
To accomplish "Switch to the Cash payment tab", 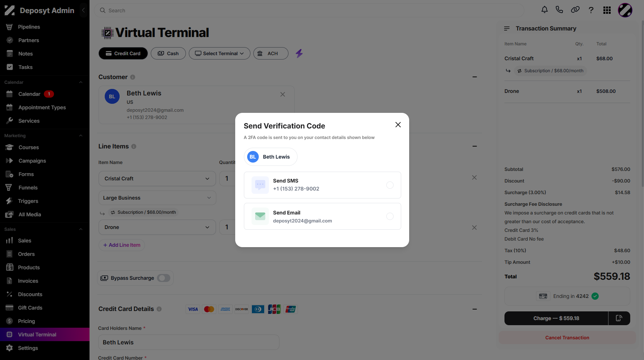I will [x=168, y=53].
